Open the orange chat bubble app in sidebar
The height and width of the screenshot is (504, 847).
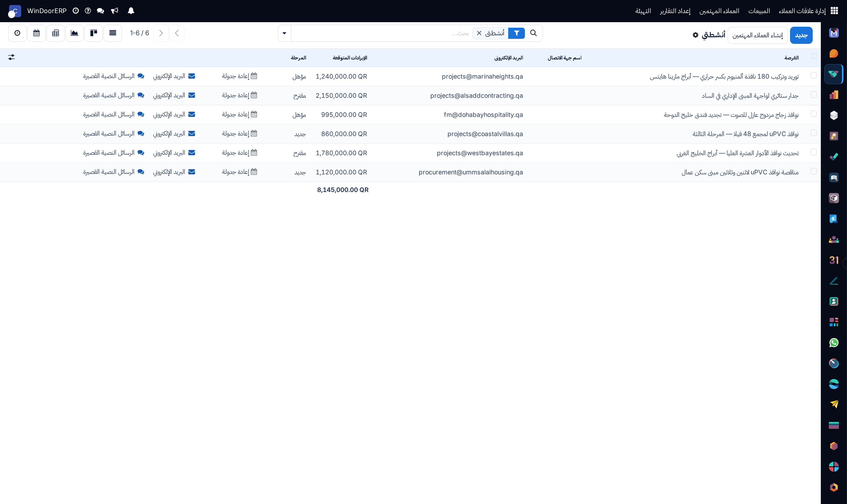[834, 53]
